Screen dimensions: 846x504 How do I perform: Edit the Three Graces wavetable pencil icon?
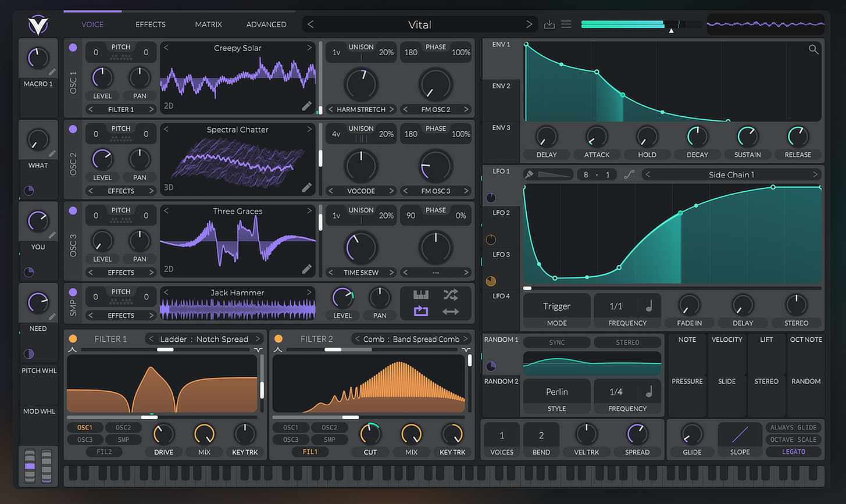(x=306, y=269)
